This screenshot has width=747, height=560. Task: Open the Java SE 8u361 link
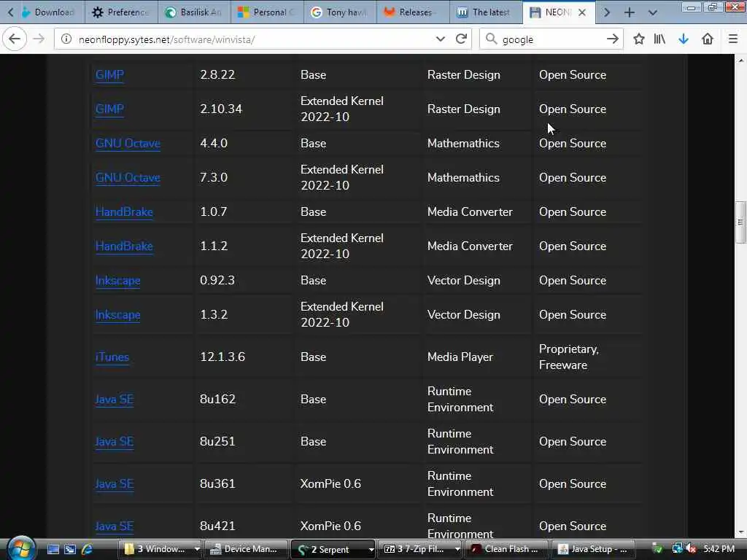[x=114, y=484]
